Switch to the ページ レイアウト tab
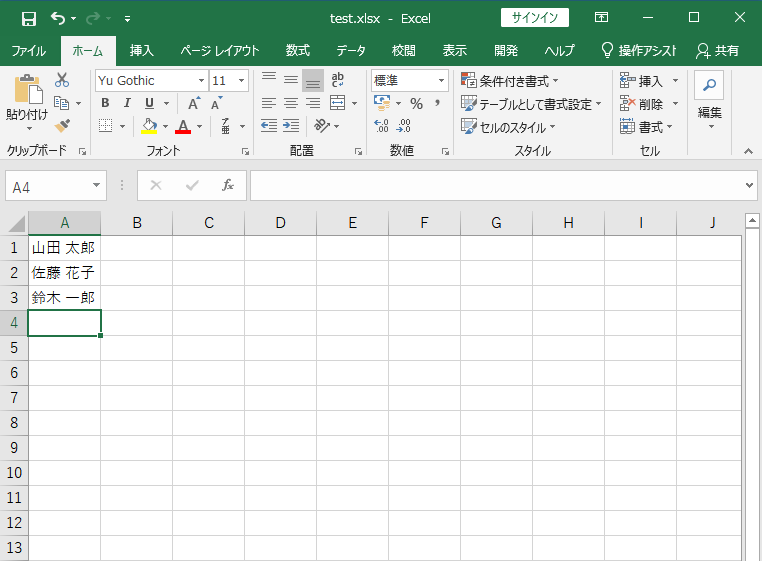This screenshot has width=762, height=561. 220,51
